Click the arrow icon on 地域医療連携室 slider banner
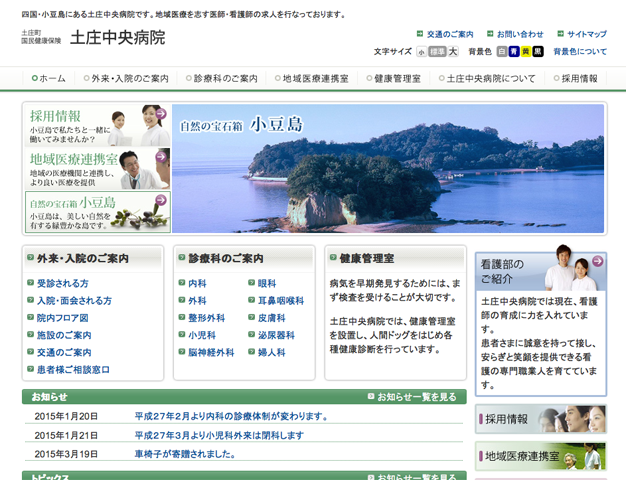Screen dimensions: 626x480 [161, 157]
